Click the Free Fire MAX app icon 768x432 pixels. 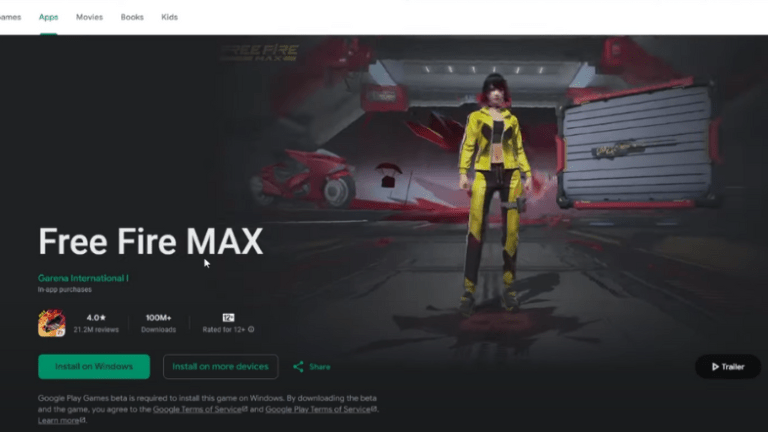52,323
